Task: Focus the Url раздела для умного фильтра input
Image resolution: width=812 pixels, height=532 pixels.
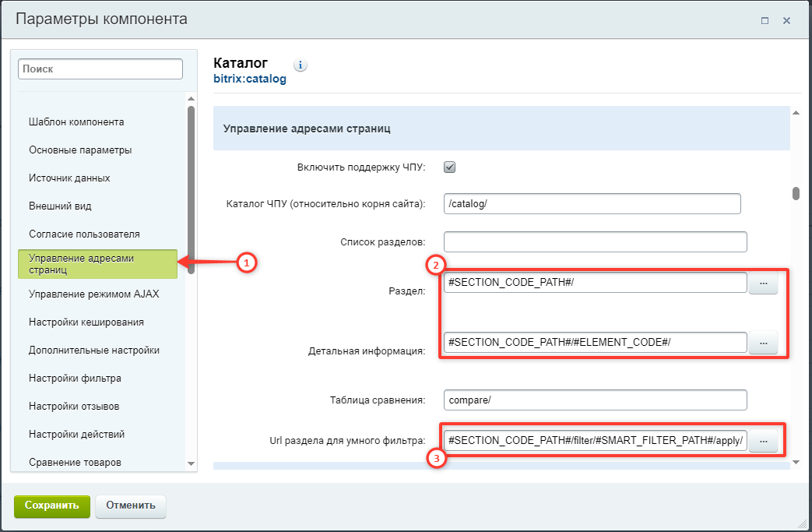Action: click(595, 440)
